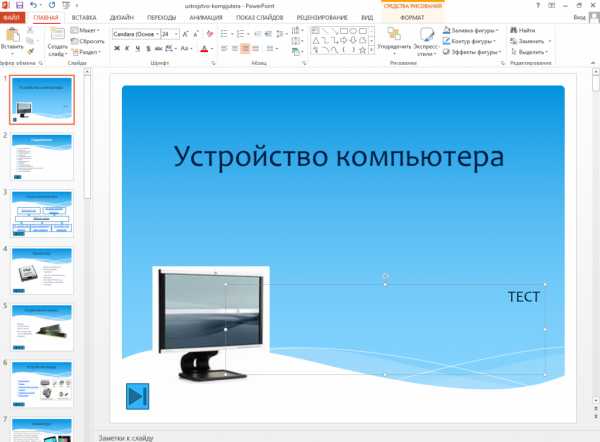
Task: Click the Заменить replace button
Action: tap(527, 41)
